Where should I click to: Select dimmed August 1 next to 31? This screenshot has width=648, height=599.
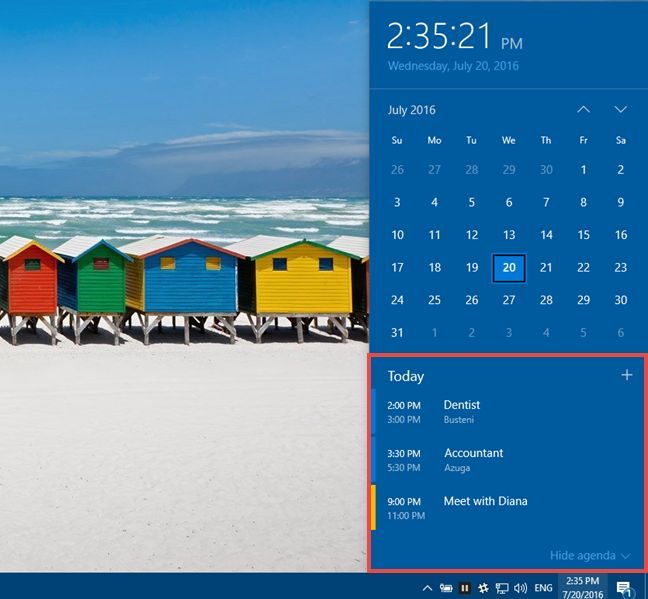[x=434, y=333]
